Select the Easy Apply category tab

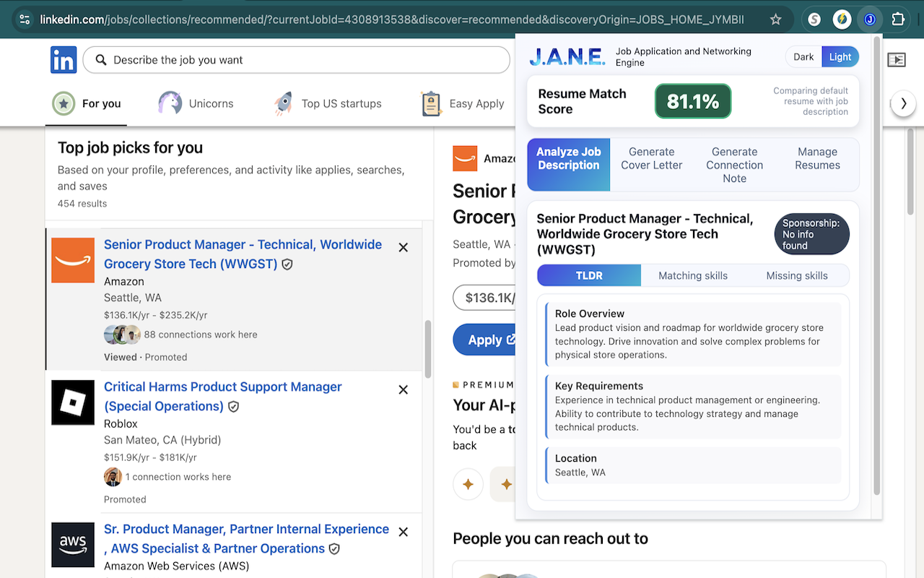click(463, 103)
